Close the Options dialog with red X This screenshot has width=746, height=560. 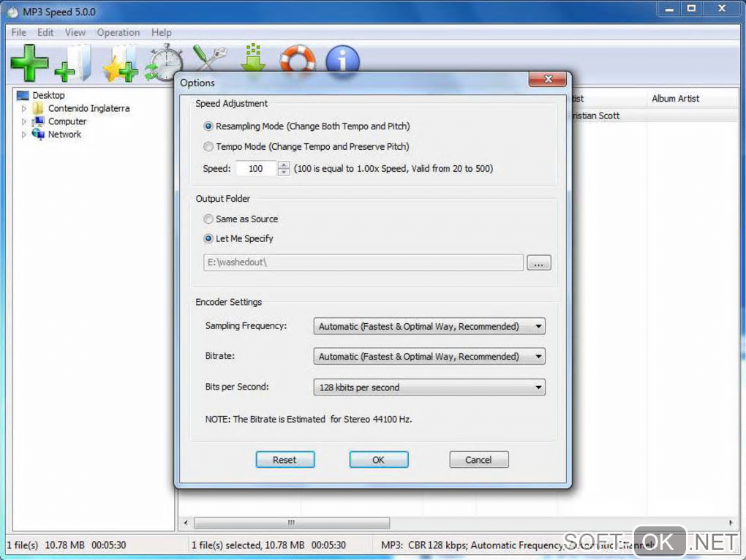tap(548, 79)
